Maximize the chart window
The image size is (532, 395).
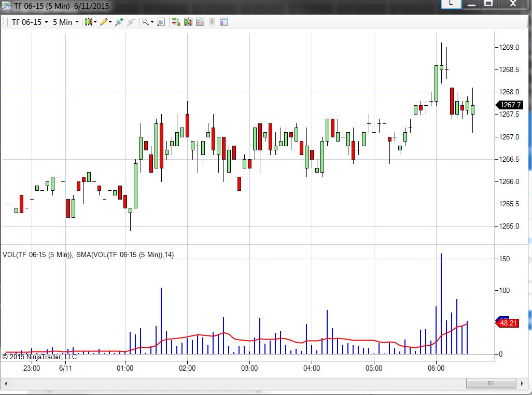click(488, 4)
